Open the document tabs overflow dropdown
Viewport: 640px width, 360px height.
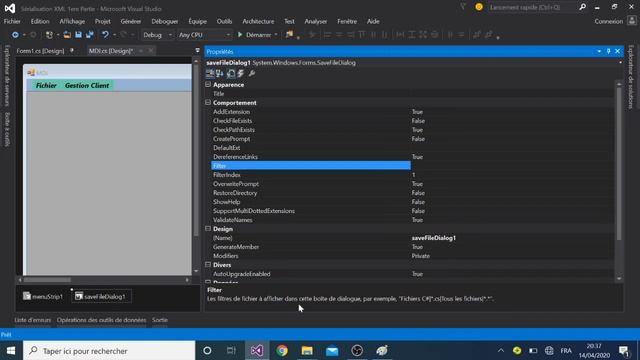click(198, 51)
